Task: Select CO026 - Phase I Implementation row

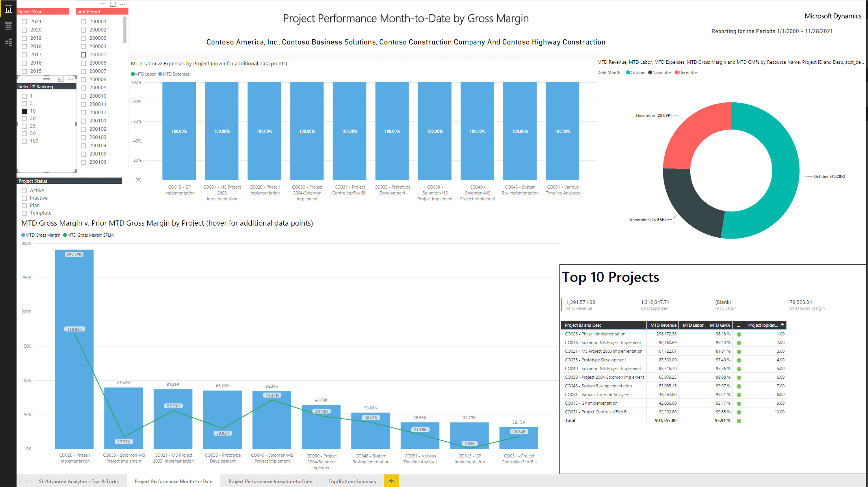Action: (674, 334)
